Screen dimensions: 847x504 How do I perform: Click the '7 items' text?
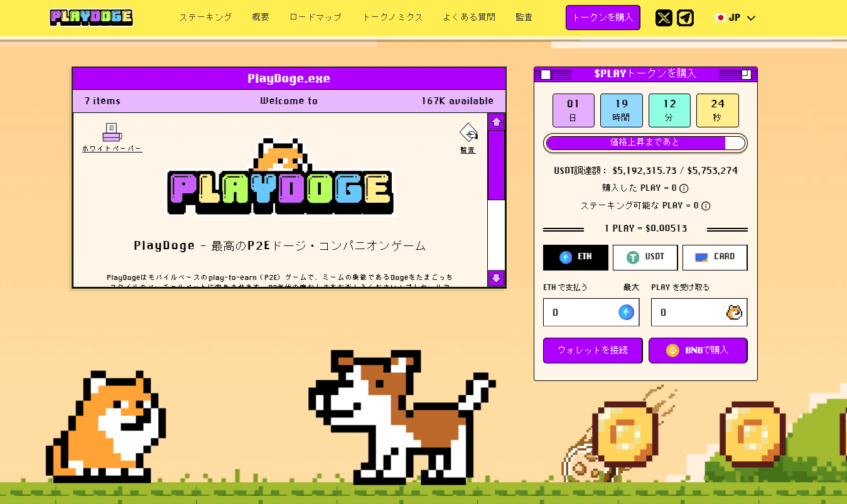click(x=102, y=101)
